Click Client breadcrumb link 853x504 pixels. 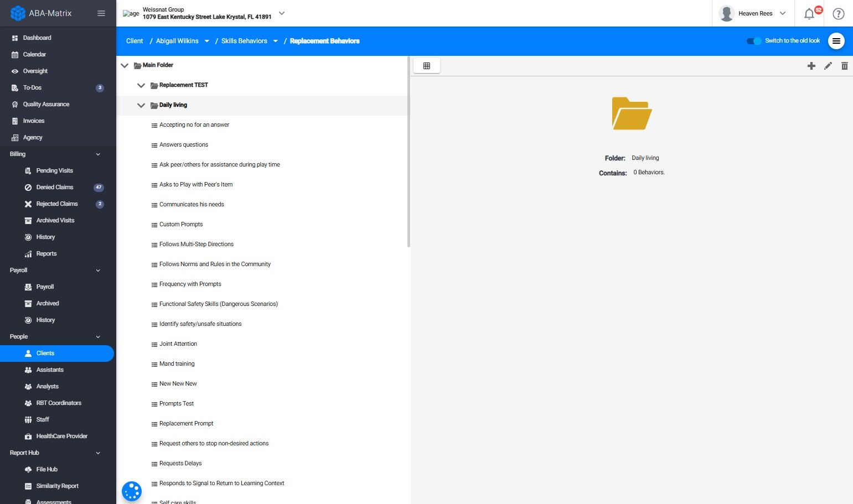pyautogui.click(x=135, y=41)
